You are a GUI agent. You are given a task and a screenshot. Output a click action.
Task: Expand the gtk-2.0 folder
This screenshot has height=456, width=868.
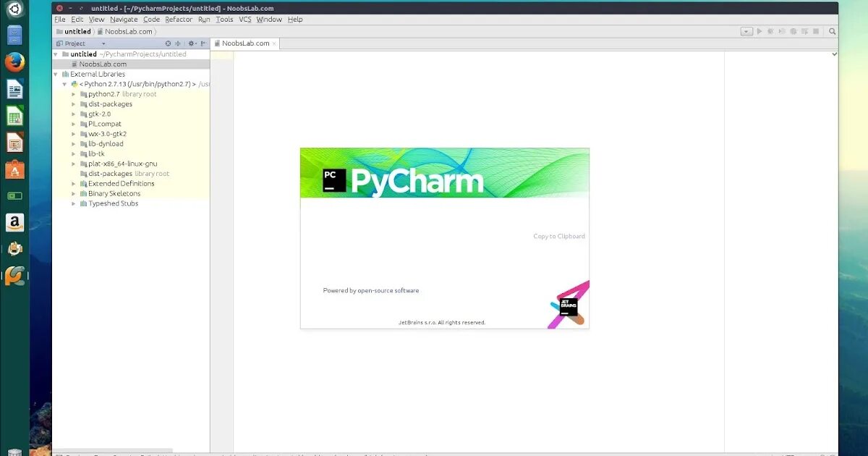(74, 114)
